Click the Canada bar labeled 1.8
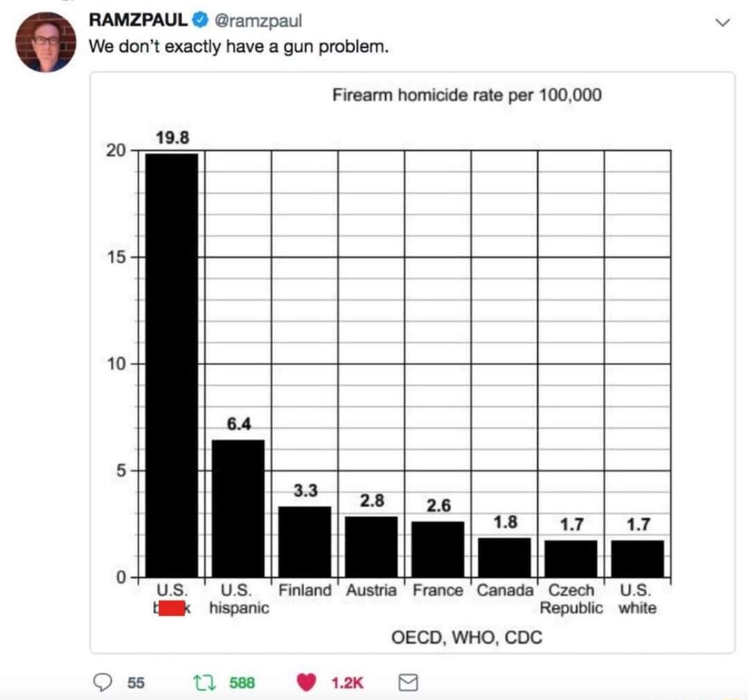 tap(504, 557)
